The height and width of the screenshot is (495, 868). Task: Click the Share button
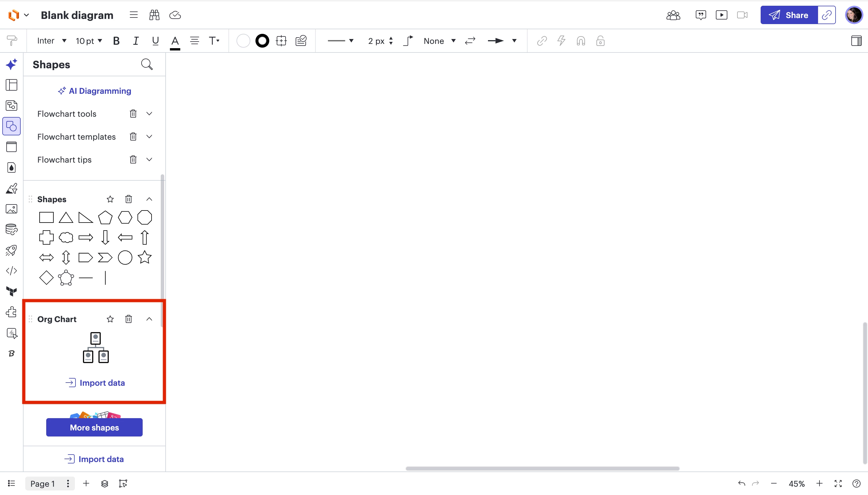[789, 15]
